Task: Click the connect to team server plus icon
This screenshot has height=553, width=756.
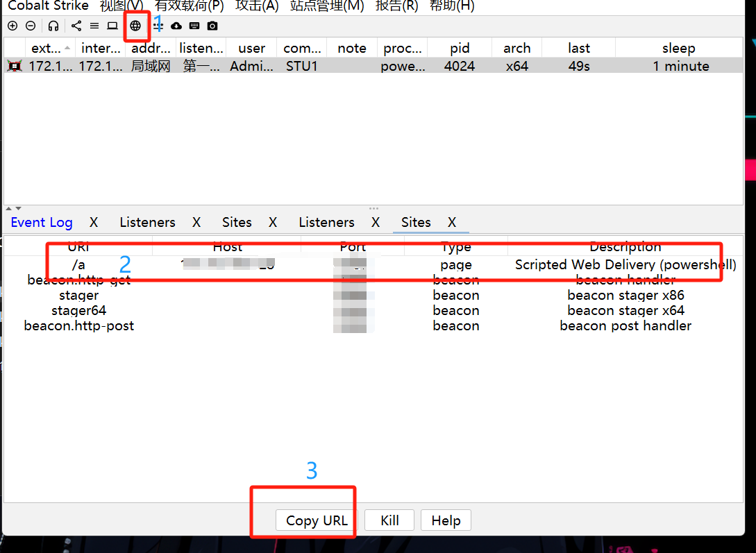Action: pos(12,26)
